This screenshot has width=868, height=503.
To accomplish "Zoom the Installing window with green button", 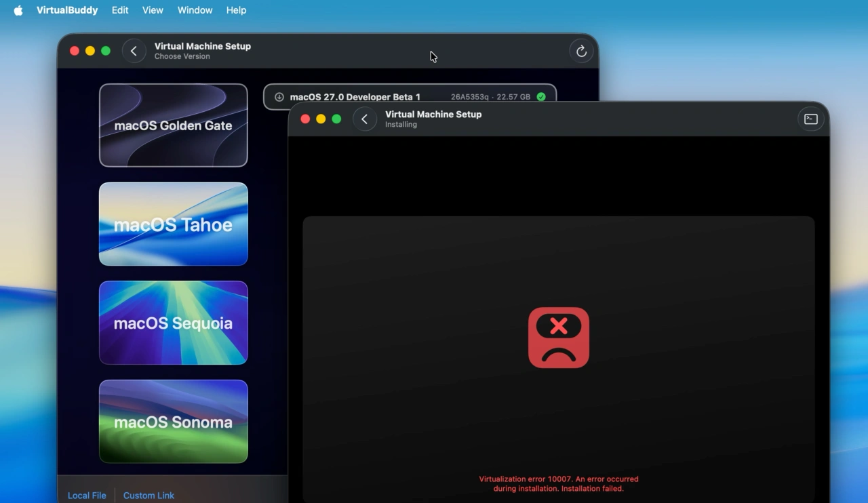I will [x=336, y=119].
